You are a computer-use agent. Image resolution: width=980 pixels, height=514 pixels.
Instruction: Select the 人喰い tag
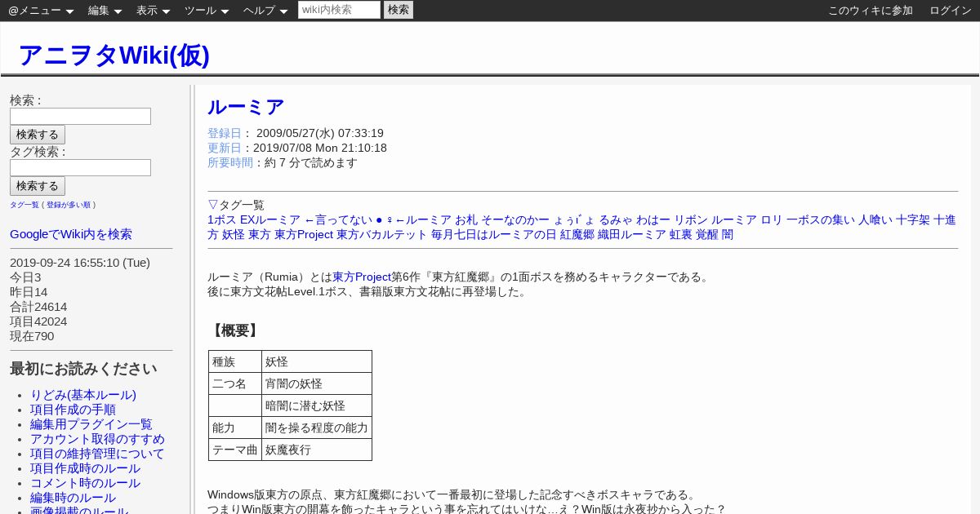[x=875, y=219]
